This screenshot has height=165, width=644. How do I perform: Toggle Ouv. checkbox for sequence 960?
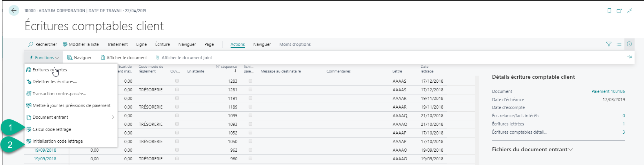tap(177, 159)
